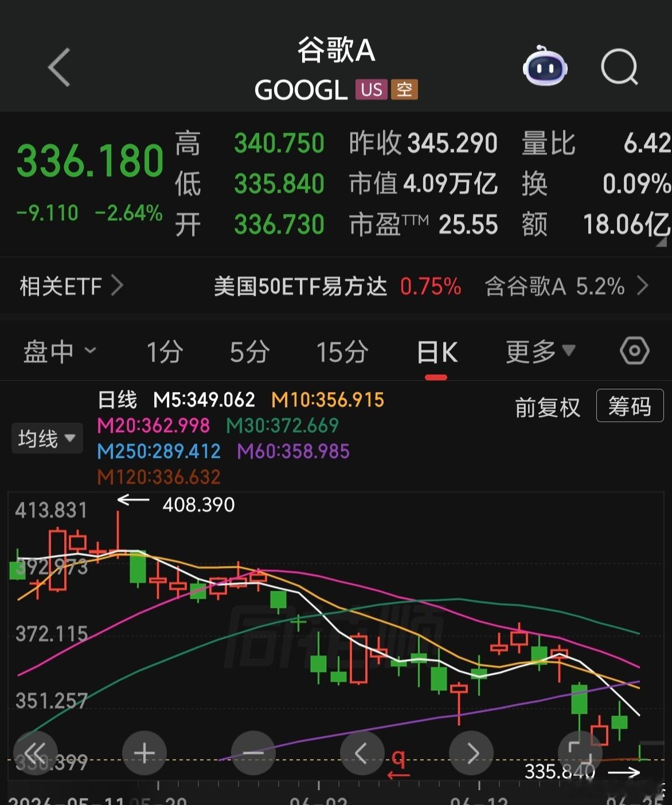Open the robot AI assistant icon
Viewport: 672px width, 805px height.
coord(545,67)
